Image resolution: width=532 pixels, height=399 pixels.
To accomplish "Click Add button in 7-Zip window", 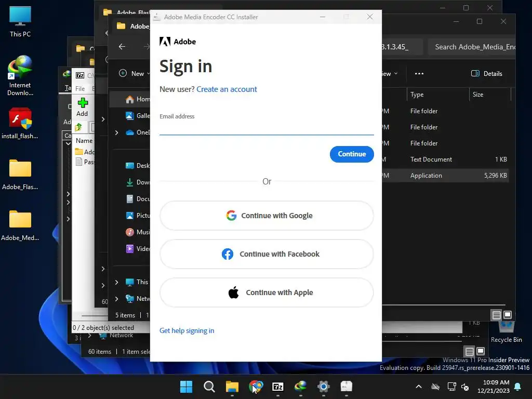I will pos(83,107).
